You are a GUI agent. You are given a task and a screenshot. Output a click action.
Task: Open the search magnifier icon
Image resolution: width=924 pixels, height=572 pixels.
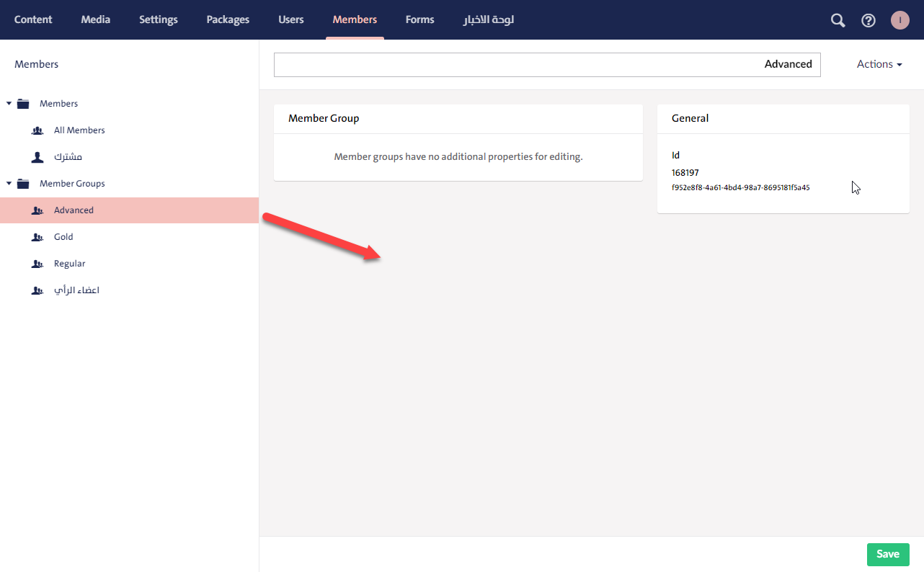[838, 20]
